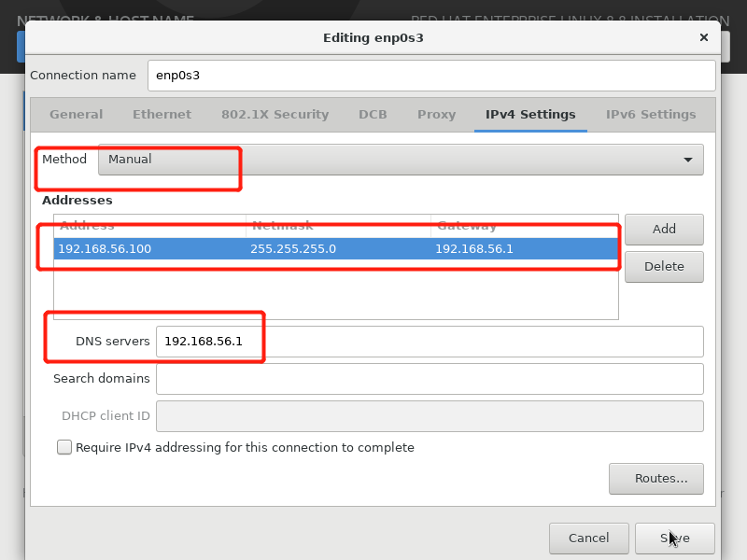
Task: Enable Require IPv4 addressing for this connection
Action: [64, 447]
